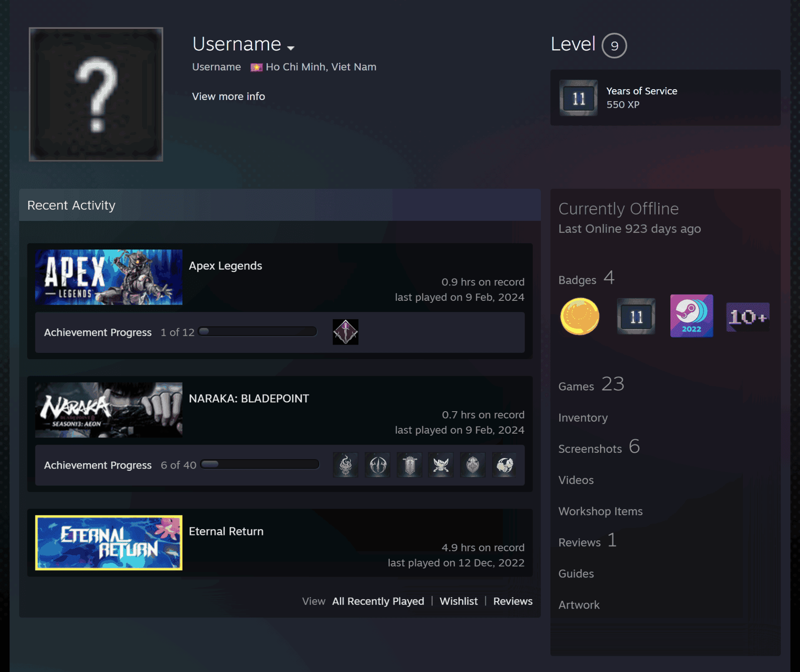Open the Guides link
This screenshot has height=672, width=800.
[x=576, y=574]
